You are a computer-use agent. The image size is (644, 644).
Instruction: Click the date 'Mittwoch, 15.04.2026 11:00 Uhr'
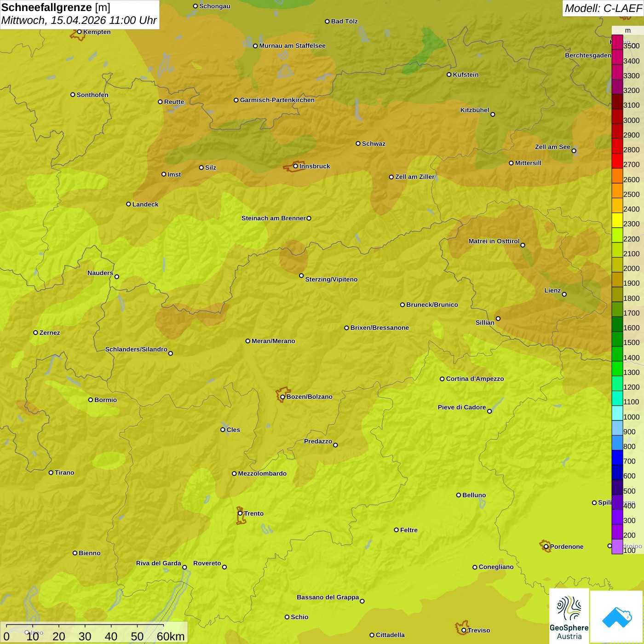[x=79, y=21]
